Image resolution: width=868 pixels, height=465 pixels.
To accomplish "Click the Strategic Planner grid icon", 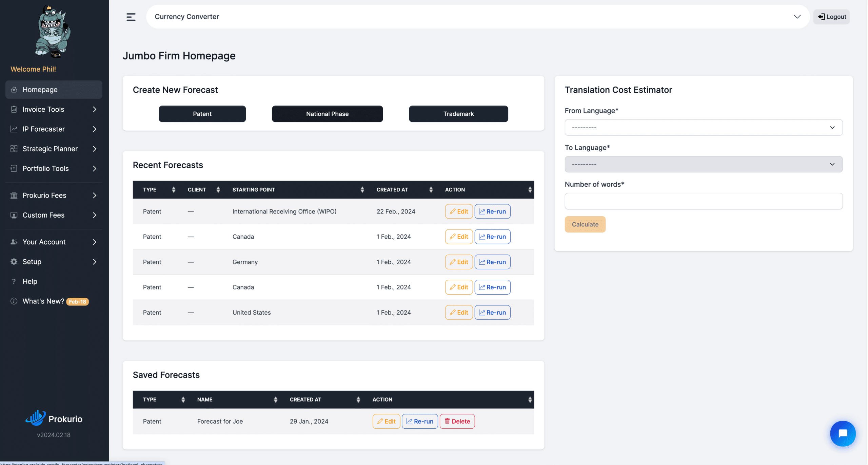I will [14, 149].
